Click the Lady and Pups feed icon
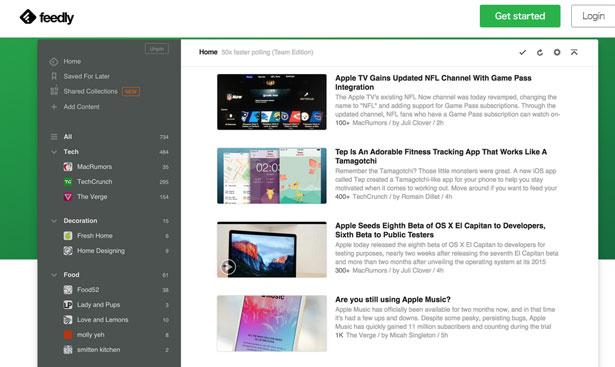This screenshot has height=367, width=615. pos(68,305)
